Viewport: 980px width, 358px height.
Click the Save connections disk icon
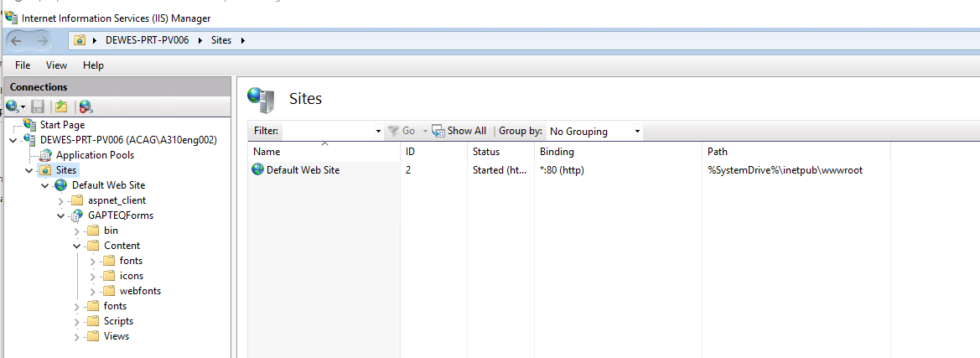point(38,106)
